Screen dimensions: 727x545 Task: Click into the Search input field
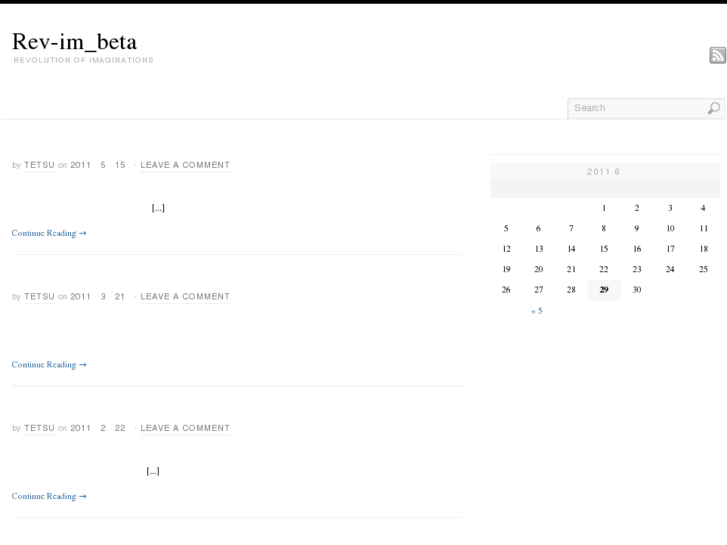click(x=636, y=108)
